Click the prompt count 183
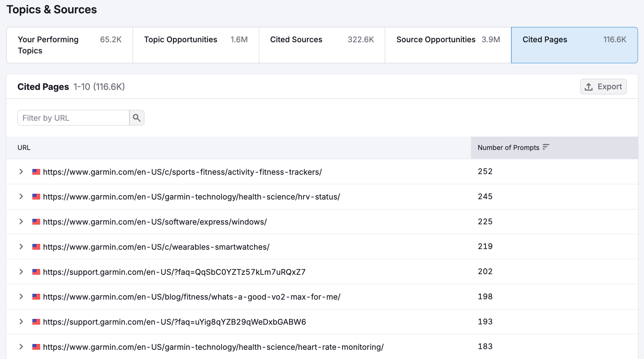The width and height of the screenshot is (644, 359). [485, 346]
